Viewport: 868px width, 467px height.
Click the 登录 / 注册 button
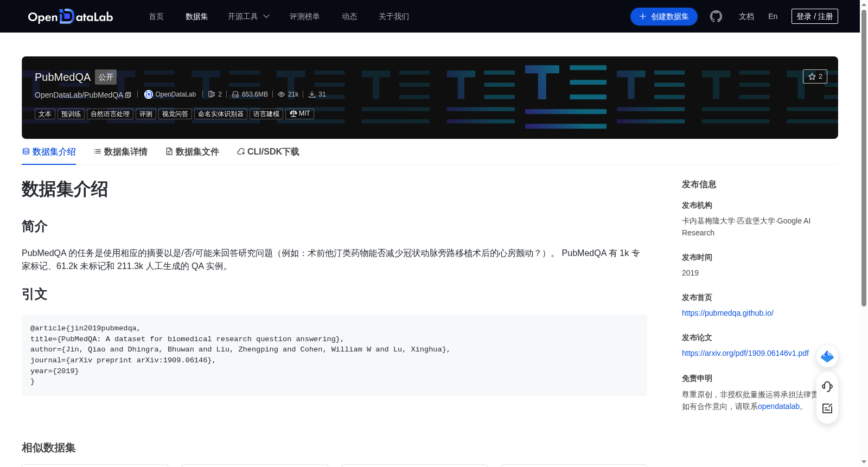coord(815,16)
